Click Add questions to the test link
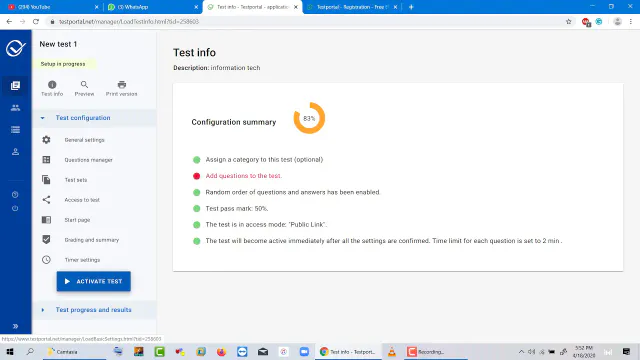The width and height of the screenshot is (640, 360). click(244, 176)
